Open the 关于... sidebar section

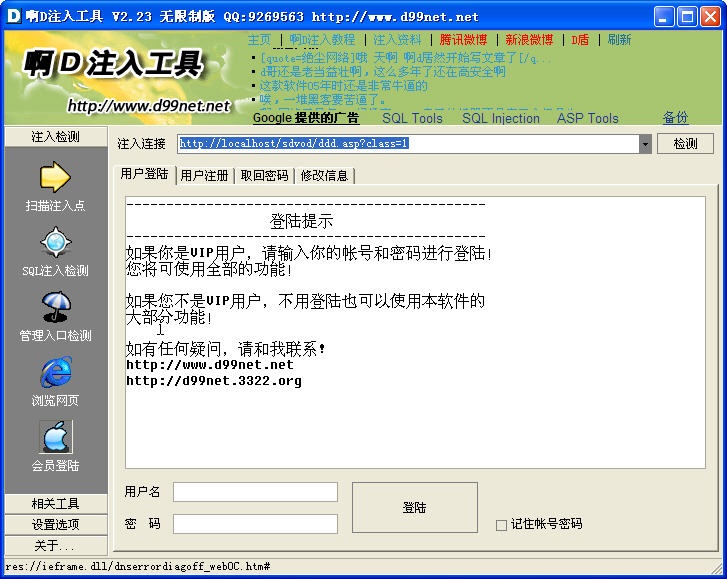[56, 545]
